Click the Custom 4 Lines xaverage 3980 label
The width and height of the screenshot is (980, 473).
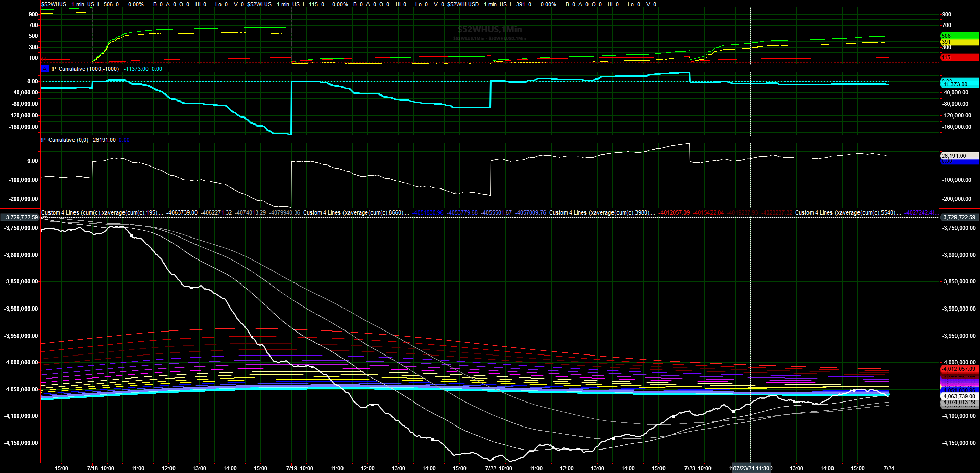click(x=602, y=212)
